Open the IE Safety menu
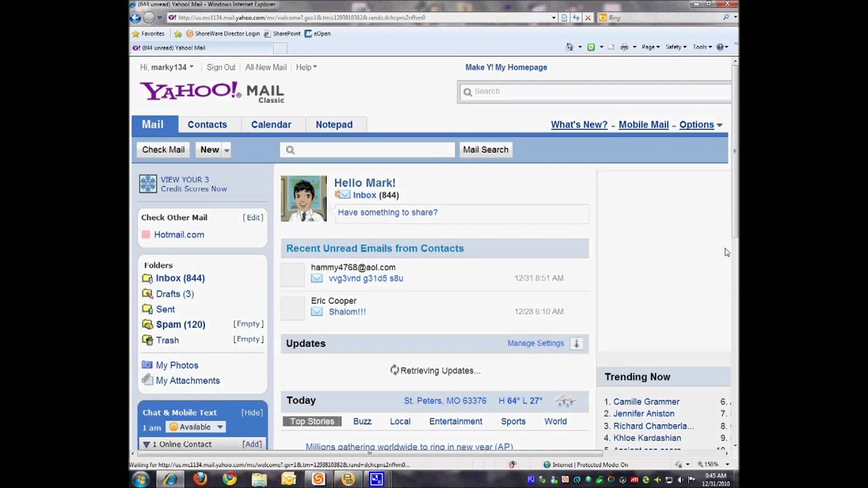Image resolution: width=868 pixels, height=488 pixels. 676,47
